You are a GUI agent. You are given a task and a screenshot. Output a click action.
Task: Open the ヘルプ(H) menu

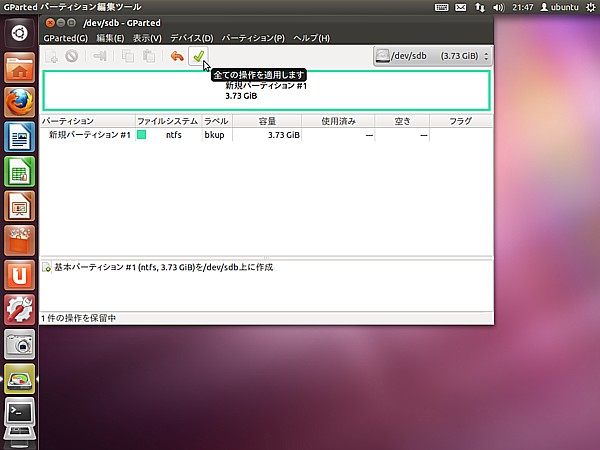pyautogui.click(x=311, y=38)
